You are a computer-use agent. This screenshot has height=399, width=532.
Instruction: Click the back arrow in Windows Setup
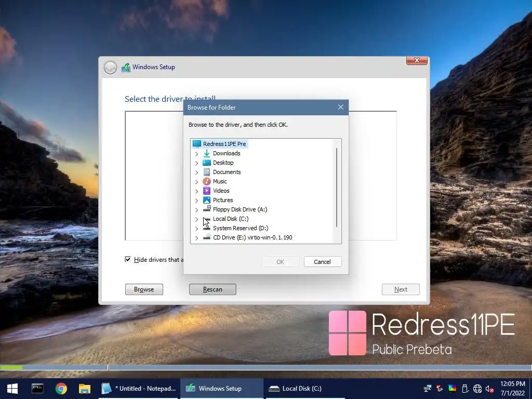110,68
